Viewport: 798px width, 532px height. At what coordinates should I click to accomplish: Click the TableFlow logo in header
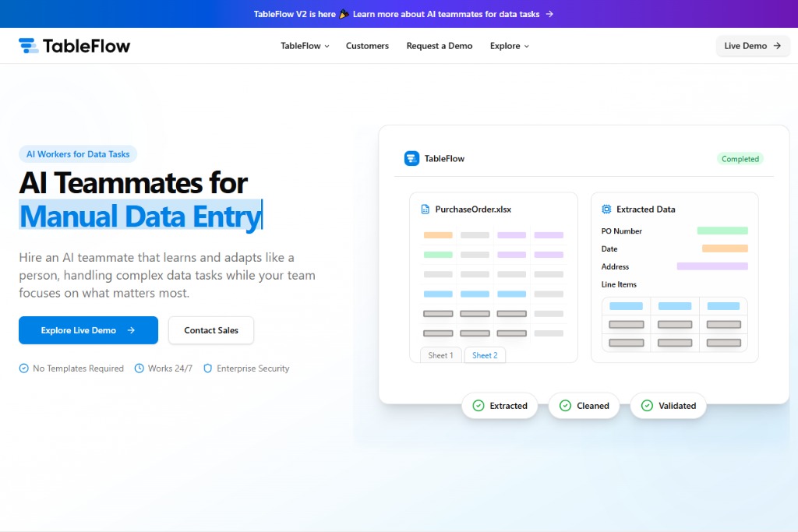75,46
